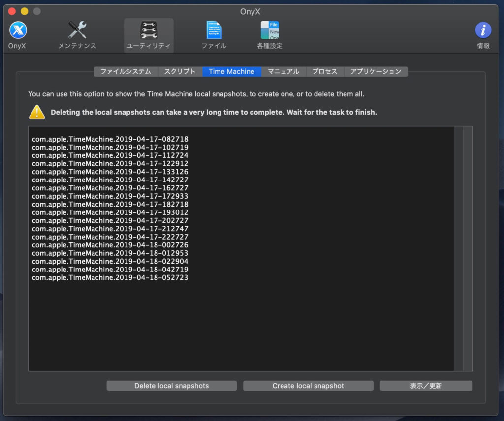Click Create local snapshot button
The image size is (504, 421).
click(x=308, y=386)
